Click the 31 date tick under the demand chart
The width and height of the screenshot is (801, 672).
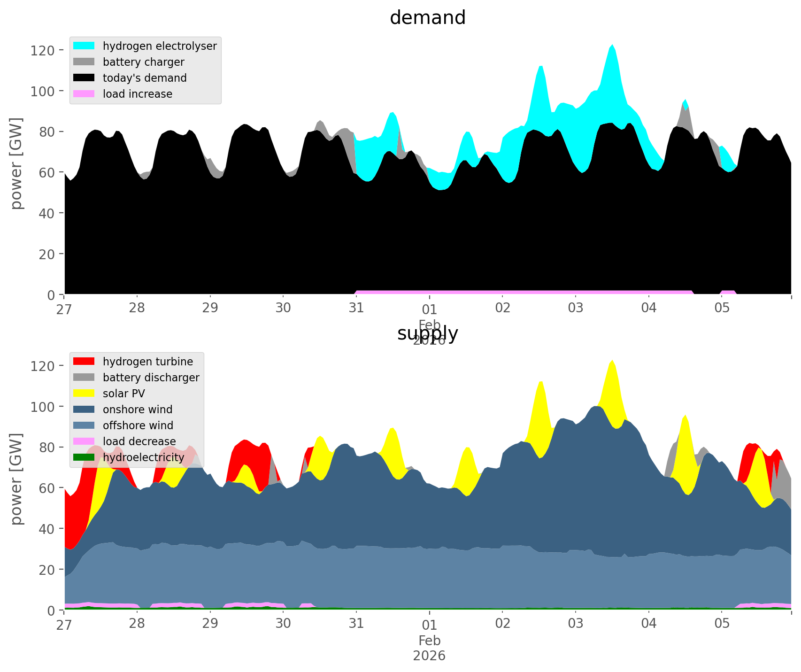(x=356, y=309)
